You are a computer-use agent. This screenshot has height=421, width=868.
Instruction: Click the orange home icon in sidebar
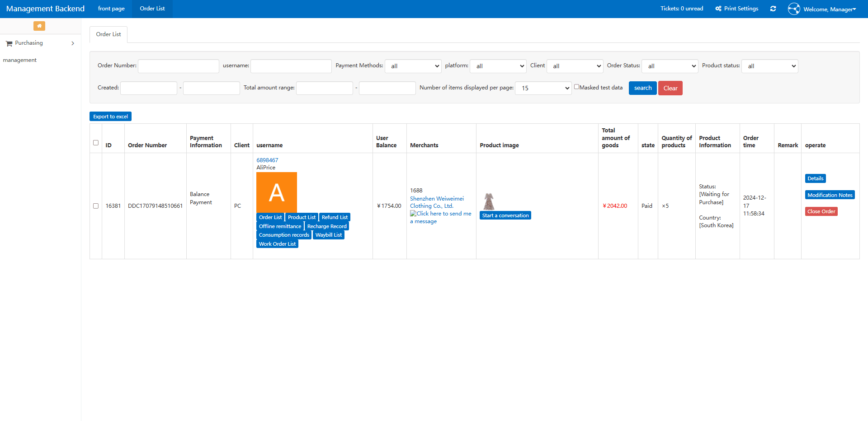(x=39, y=26)
